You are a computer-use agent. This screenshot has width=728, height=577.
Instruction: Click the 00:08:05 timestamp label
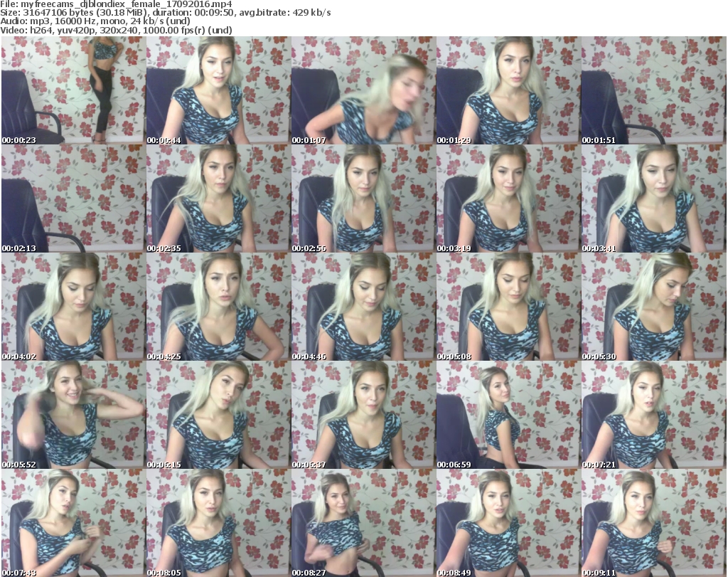pyautogui.click(x=161, y=572)
